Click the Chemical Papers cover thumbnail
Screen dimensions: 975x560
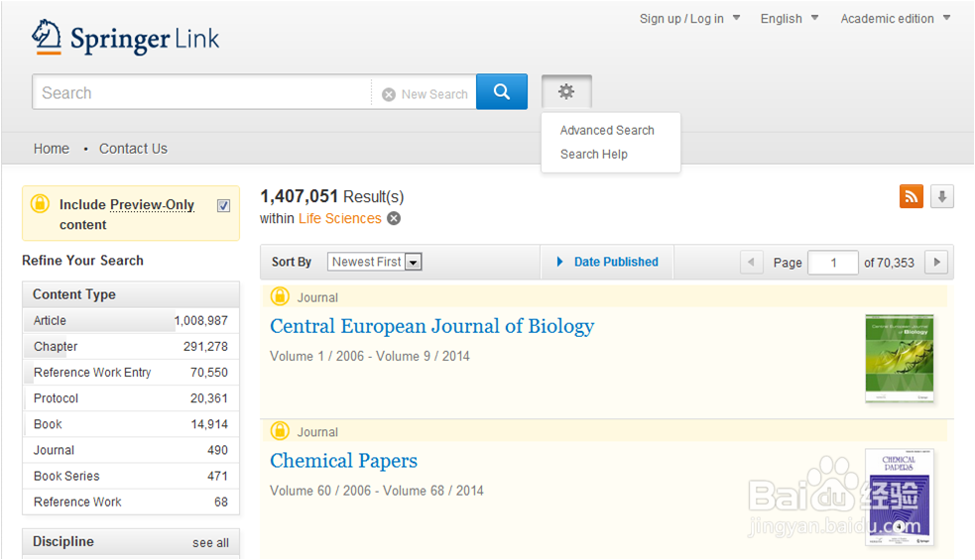tap(899, 497)
